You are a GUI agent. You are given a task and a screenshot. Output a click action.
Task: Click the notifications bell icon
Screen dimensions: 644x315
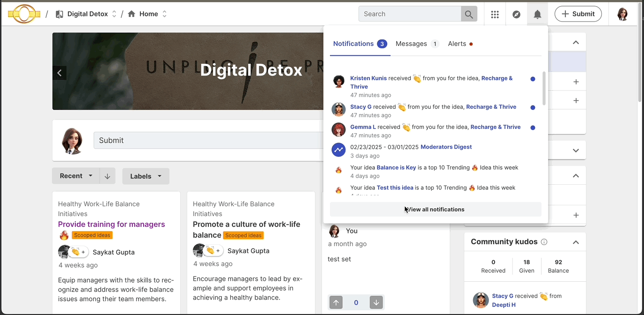tap(537, 14)
